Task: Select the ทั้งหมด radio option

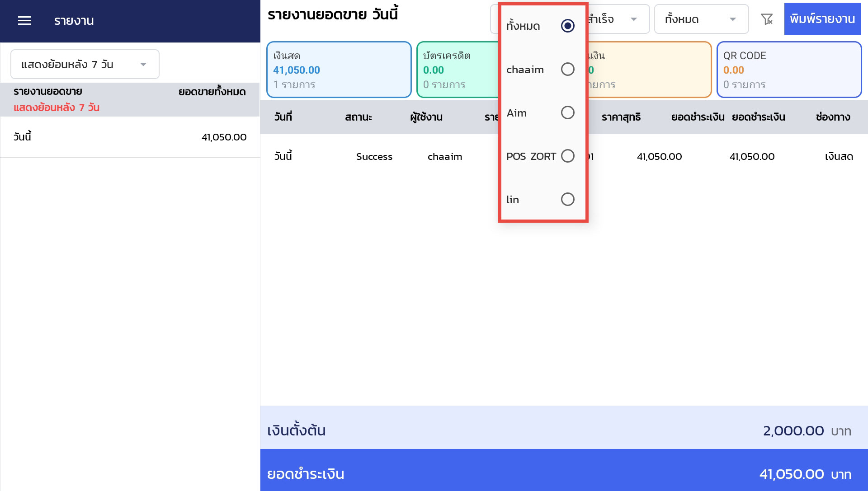Action: click(567, 26)
